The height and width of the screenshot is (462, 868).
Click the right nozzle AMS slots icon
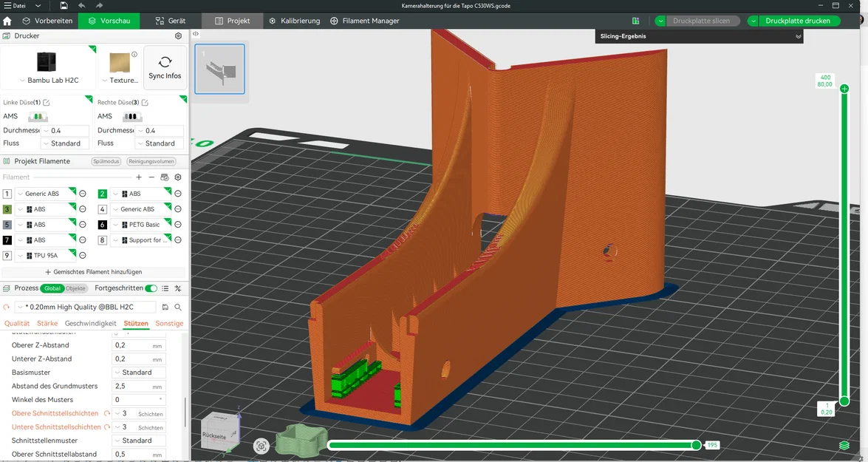[132, 116]
